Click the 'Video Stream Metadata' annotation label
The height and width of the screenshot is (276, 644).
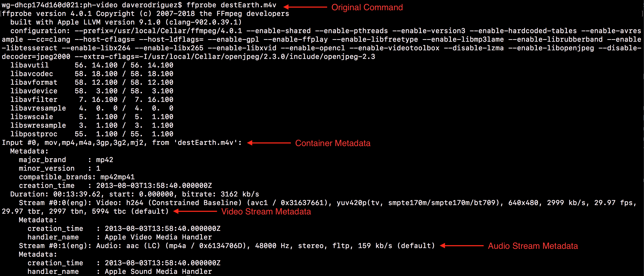[266, 212]
